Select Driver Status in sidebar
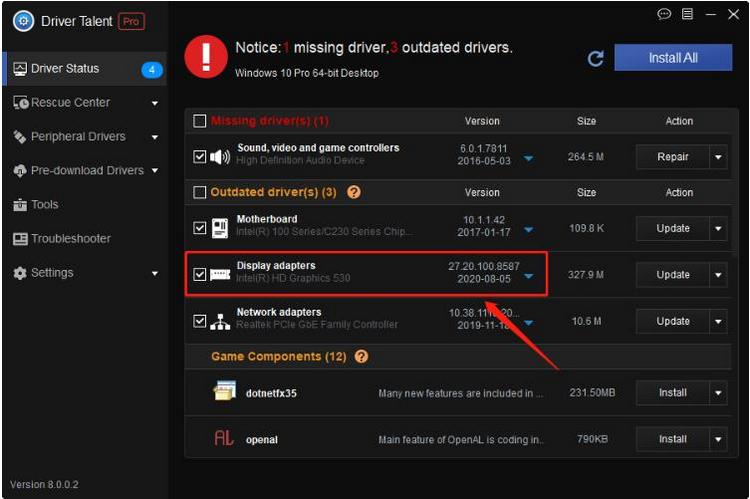The width and height of the screenshot is (750, 499). click(85, 69)
